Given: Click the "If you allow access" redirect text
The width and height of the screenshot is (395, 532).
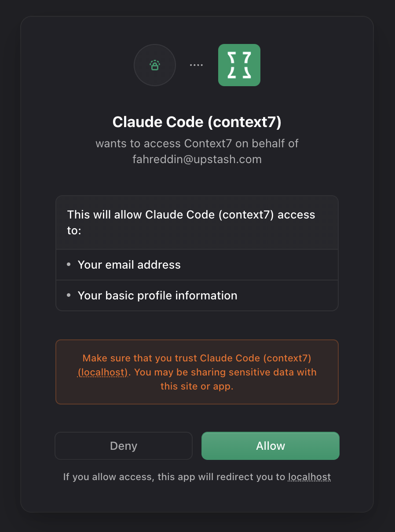Looking at the screenshot, I should tap(174, 477).
